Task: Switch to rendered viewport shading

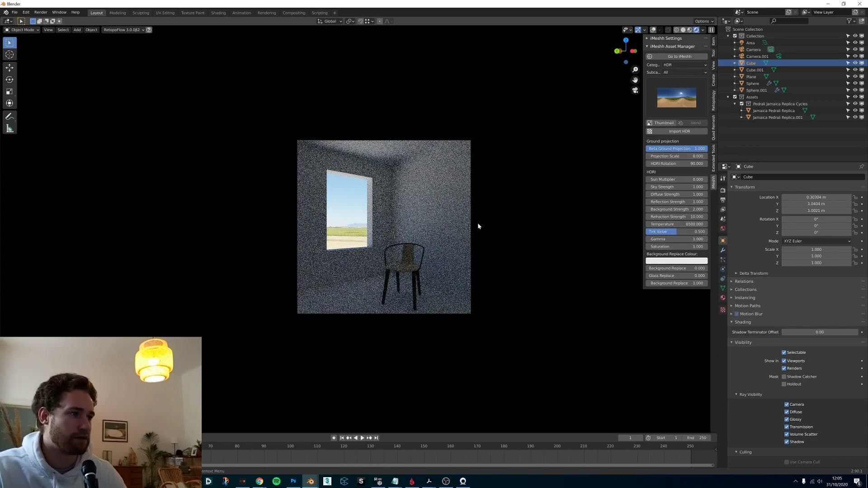Action: (696, 30)
